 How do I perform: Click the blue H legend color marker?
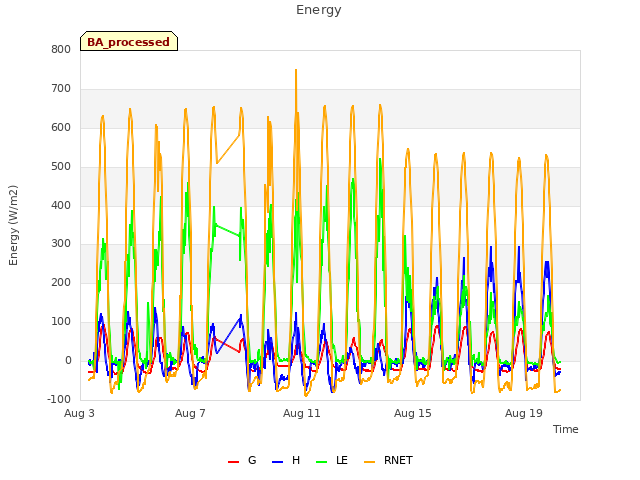click(x=278, y=462)
